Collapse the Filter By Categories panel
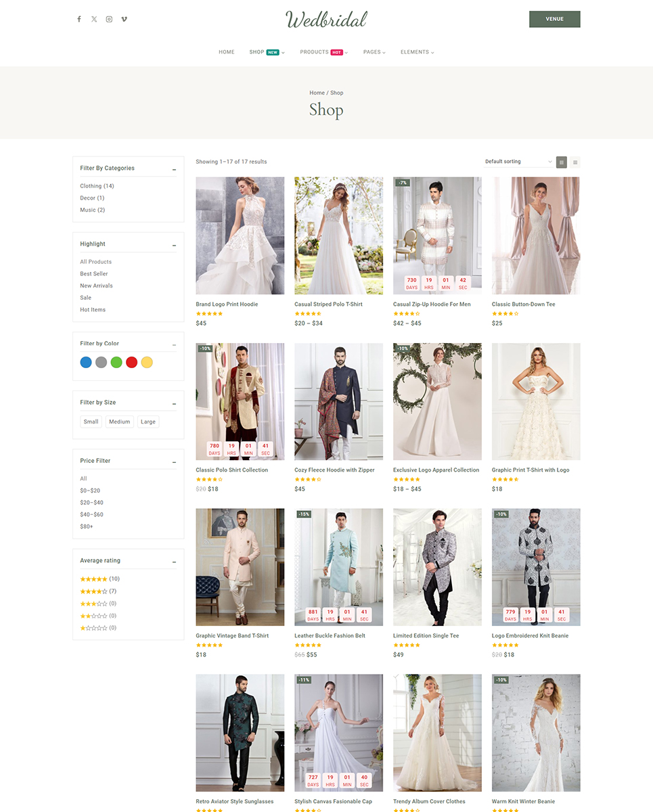Screen dimensions: 653x812 [x=174, y=169]
